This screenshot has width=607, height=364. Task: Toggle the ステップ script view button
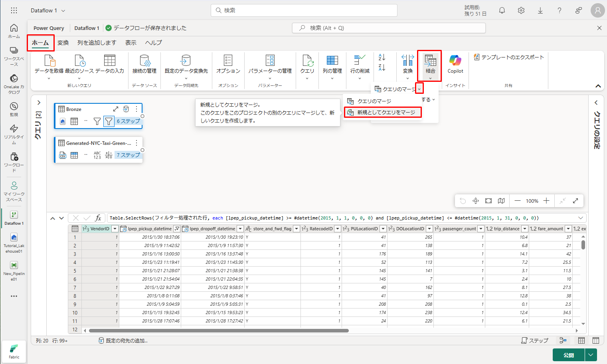[535, 340]
